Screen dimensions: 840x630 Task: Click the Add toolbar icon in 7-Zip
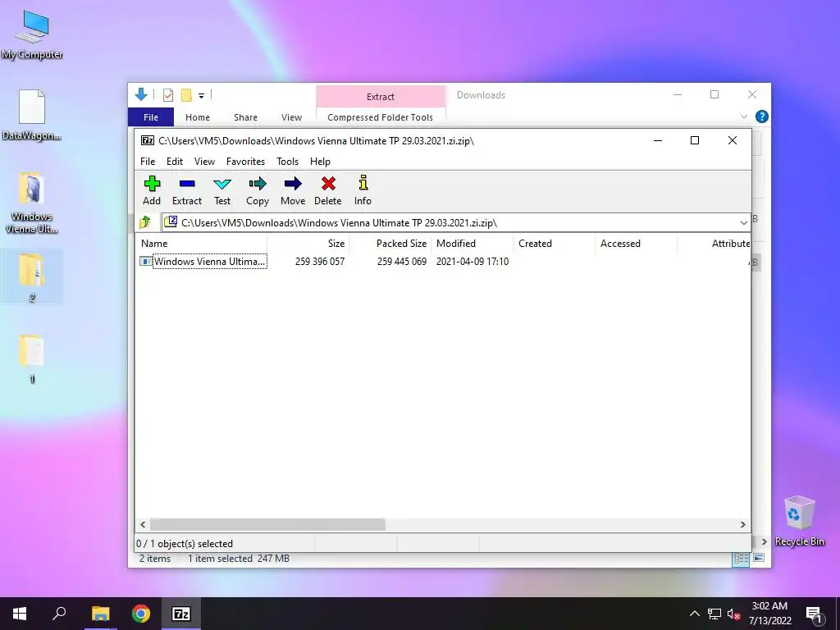152,190
